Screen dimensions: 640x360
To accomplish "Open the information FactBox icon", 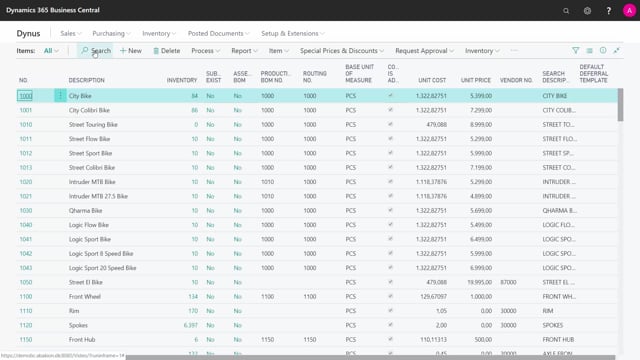I will [603, 51].
